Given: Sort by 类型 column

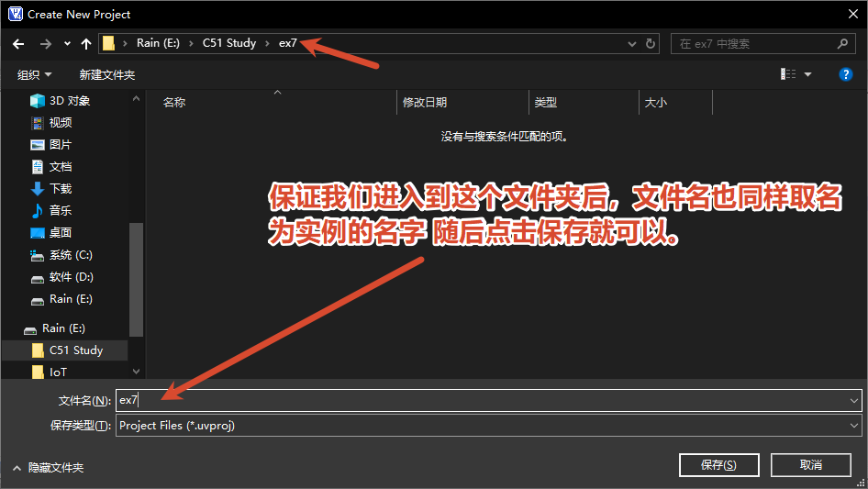Looking at the screenshot, I should (546, 103).
